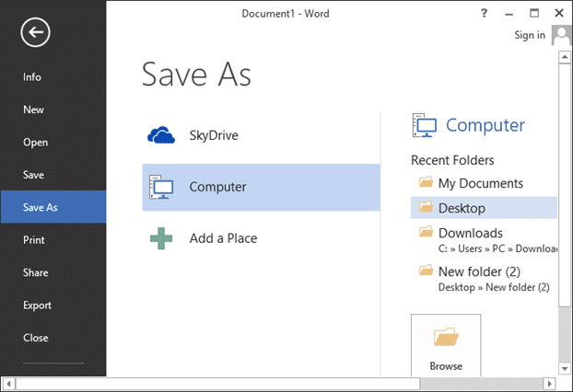This screenshot has width=573, height=392.
Task: Click the Save As page title
Action: (x=196, y=75)
